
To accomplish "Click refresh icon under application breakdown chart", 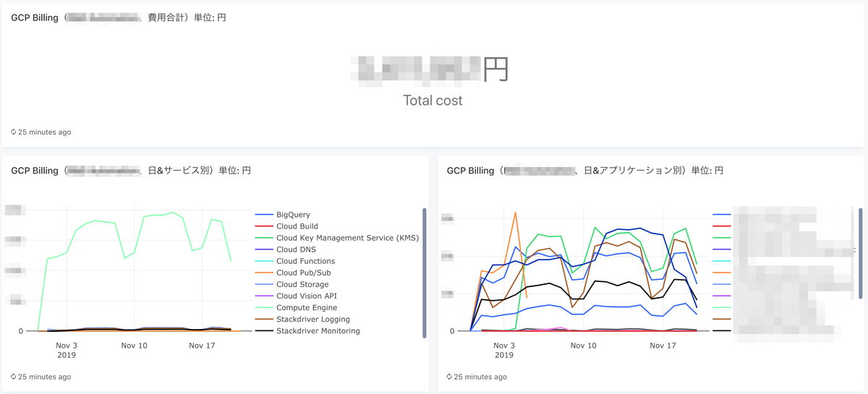I will (449, 377).
